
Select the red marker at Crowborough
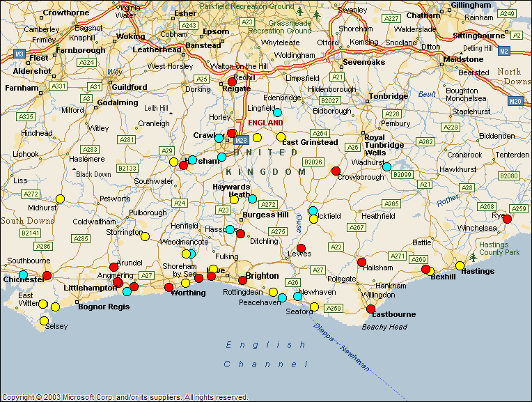coord(336,171)
